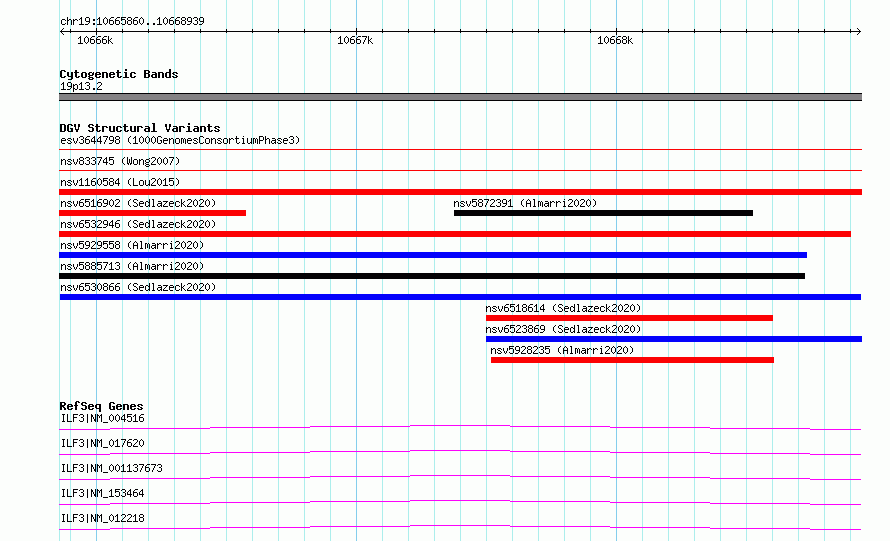
Task: Click the nsv6523869 (Sedlazeck2020) label text
Action: (563, 329)
